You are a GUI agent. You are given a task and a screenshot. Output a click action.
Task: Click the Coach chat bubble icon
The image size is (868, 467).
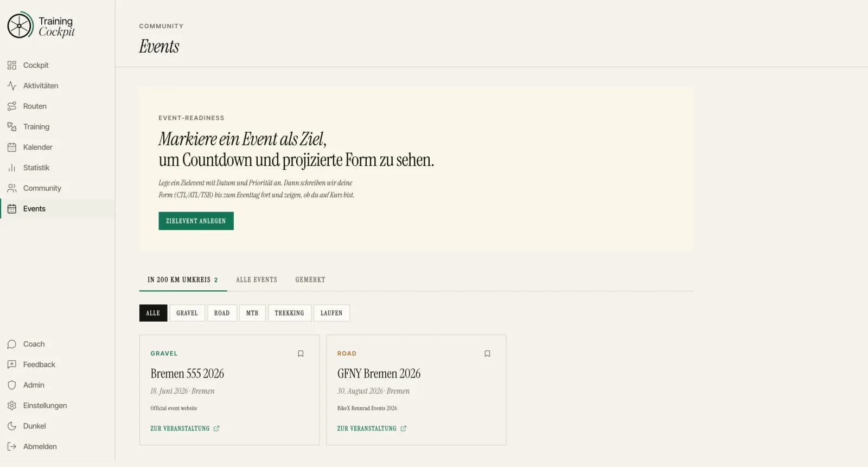(x=12, y=344)
